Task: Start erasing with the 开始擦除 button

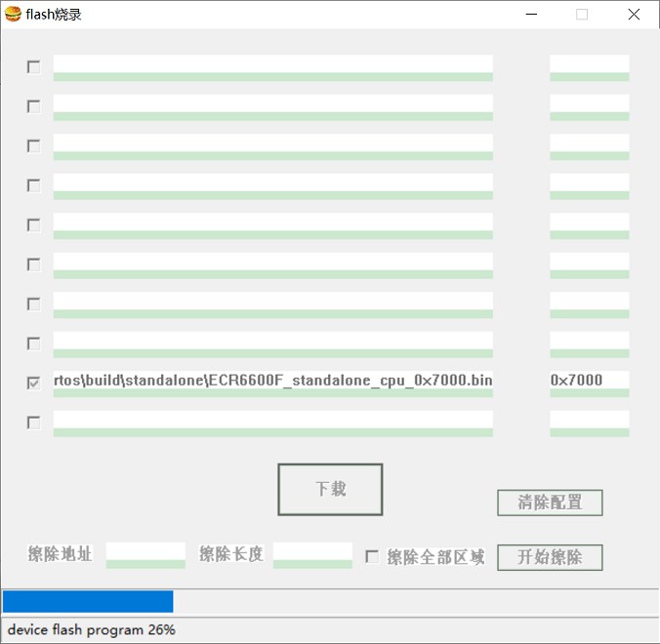Action: pyautogui.click(x=550, y=557)
